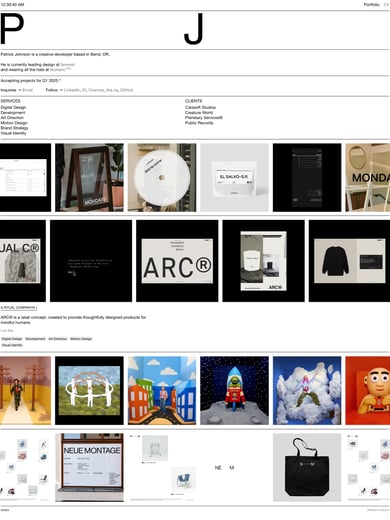Open the 'NE M' wordmark thumbnail
This screenshot has width=390, height=520.
click(234, 467)
